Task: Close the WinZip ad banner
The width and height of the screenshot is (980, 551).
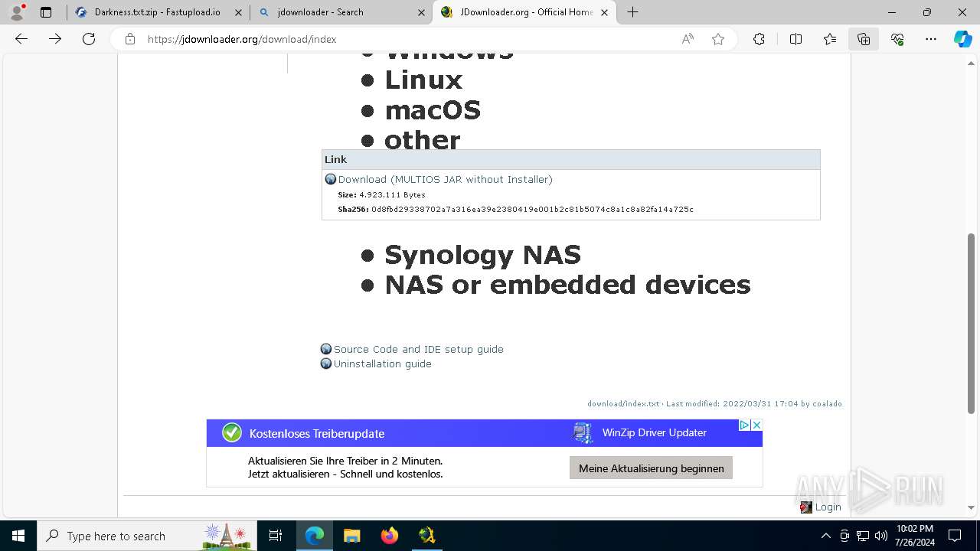Action: tap(756, 425)
